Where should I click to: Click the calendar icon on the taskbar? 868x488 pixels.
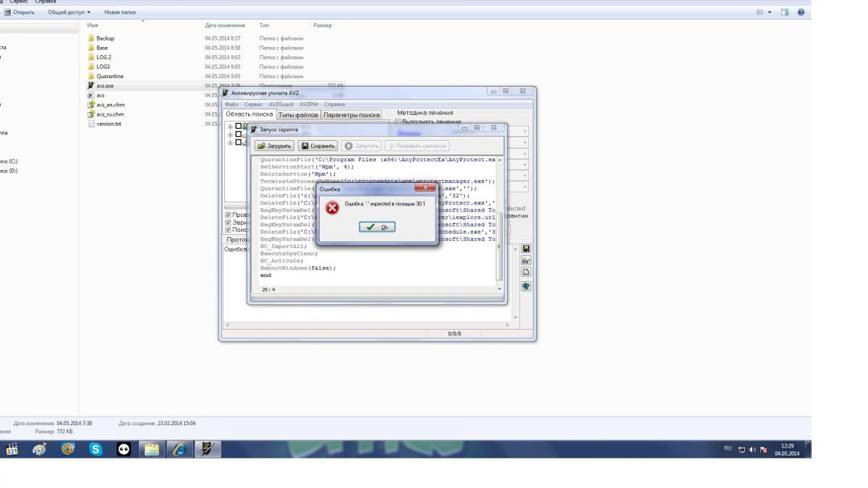click(x=12, y=449)
